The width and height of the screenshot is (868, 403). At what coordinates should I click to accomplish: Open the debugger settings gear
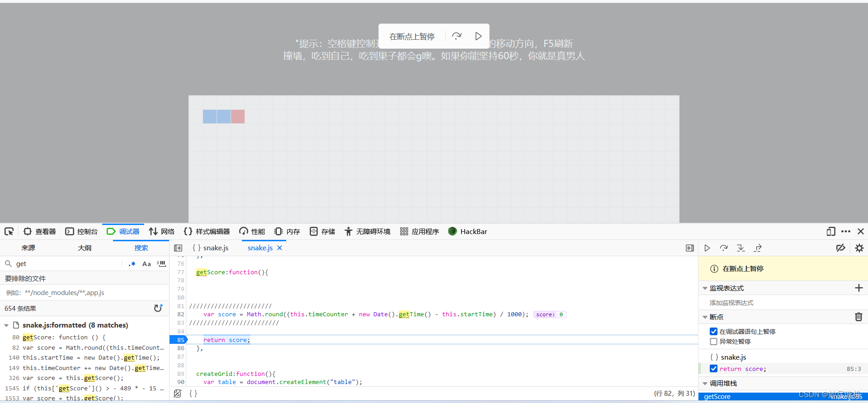tap(859, 248)
